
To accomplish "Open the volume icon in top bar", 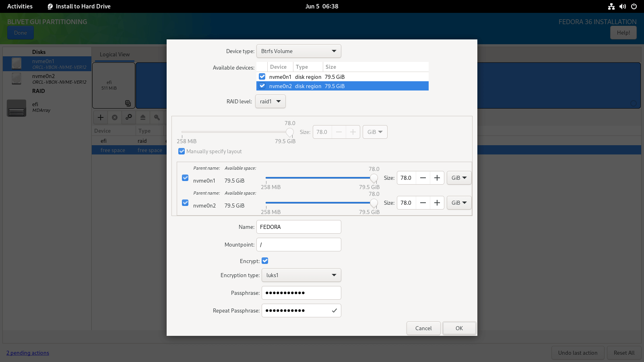I will click(x=623, y=6).
